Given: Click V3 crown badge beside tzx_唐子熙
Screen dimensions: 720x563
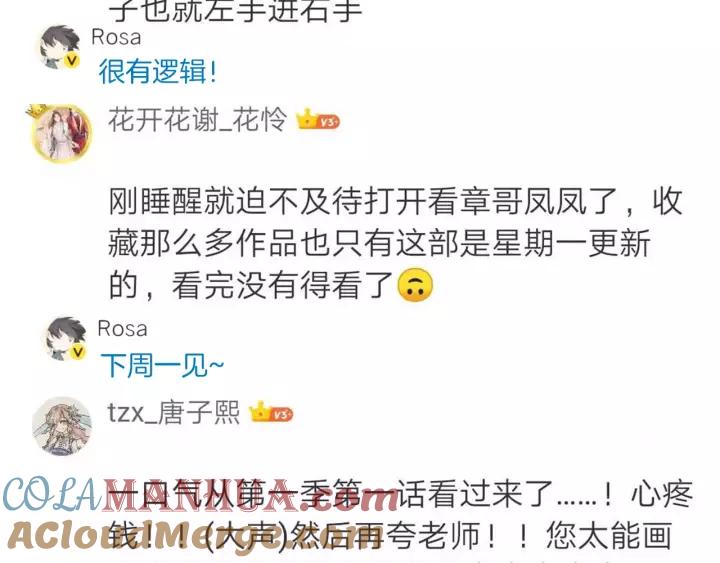Looking at the screenshot, I should tap(270, 413).
